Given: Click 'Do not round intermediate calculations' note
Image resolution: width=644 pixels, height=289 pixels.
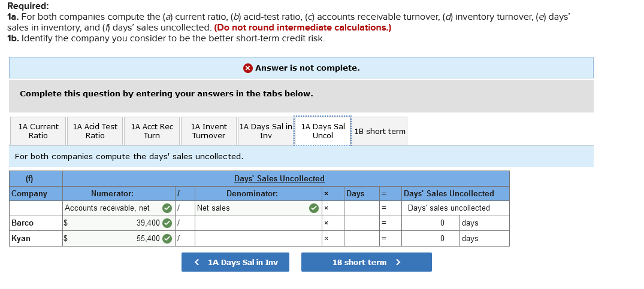Looking at the screenshot, I should [x=303, y=28].
